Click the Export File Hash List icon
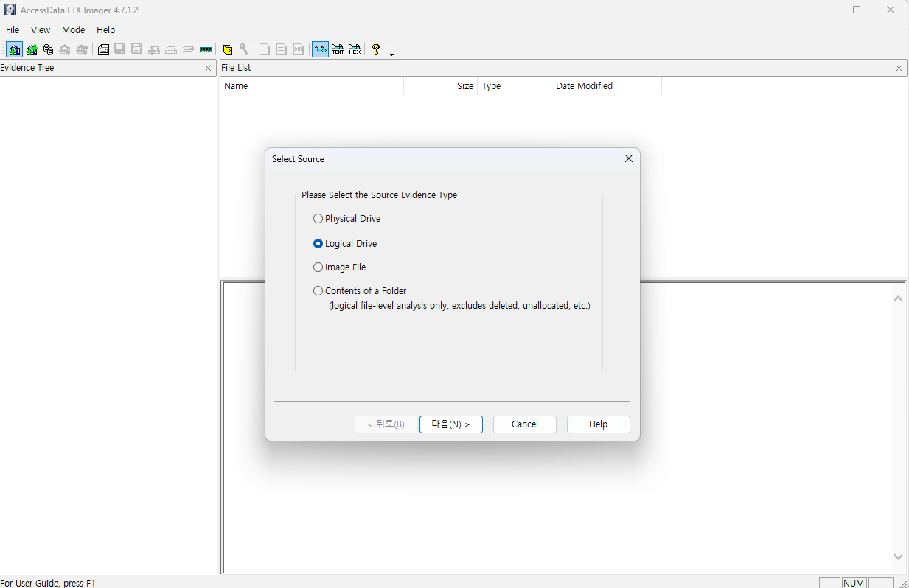Viewport: 909px width, 588px height. 281,49
